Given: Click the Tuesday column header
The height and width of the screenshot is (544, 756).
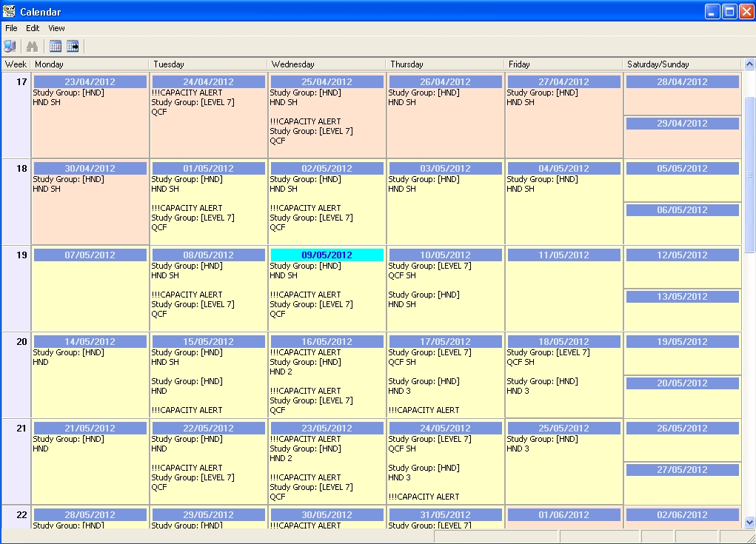Looking at the screenshot, I should 208,64.
